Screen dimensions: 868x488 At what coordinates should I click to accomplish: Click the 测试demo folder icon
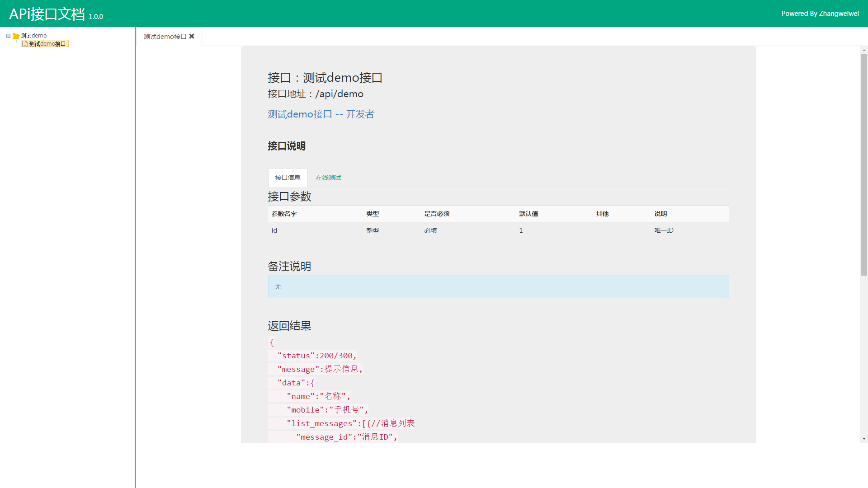click(x=16, y=36)
